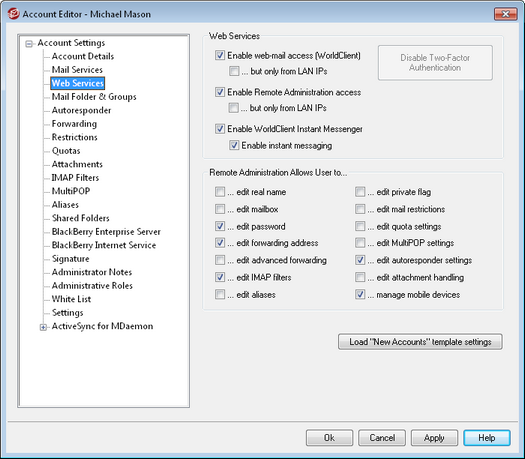Toggle Enable web-mail access (WorldClient) checkbox
Viewport: 525px width, 459px height.
click(x=220, y=55)
